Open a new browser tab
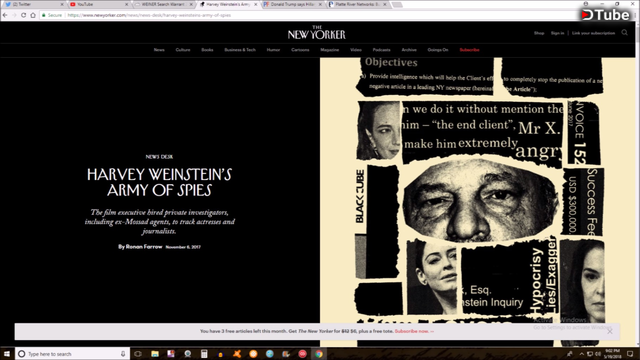The image size is (640, 360). (397, 4)
